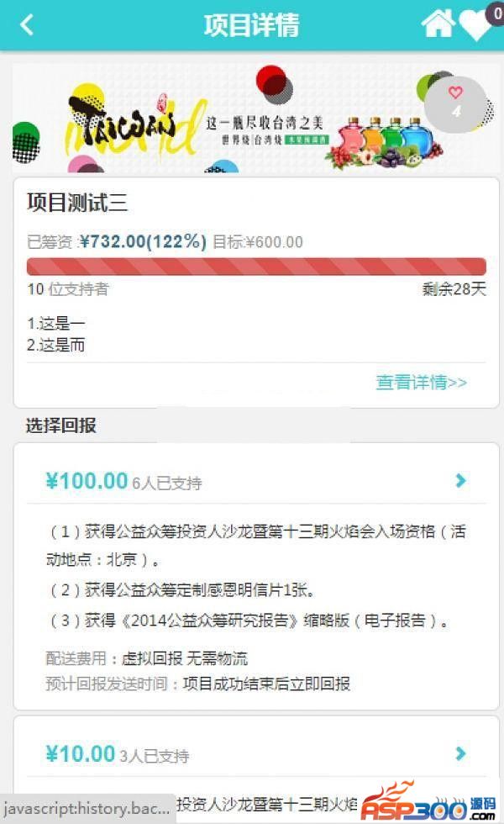The image size is (504, 824).
Task: Select the ¥100.00 reward amount
Action: [x=87, y=481]
